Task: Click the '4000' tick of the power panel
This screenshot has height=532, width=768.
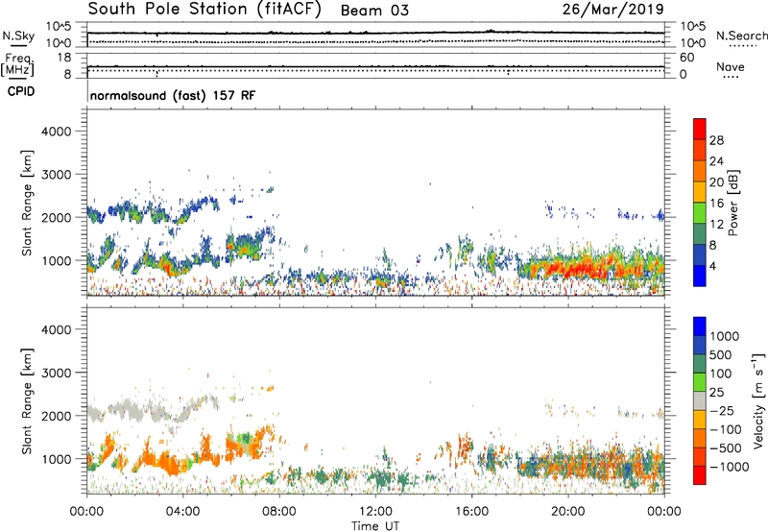Action: click(56, 132)
